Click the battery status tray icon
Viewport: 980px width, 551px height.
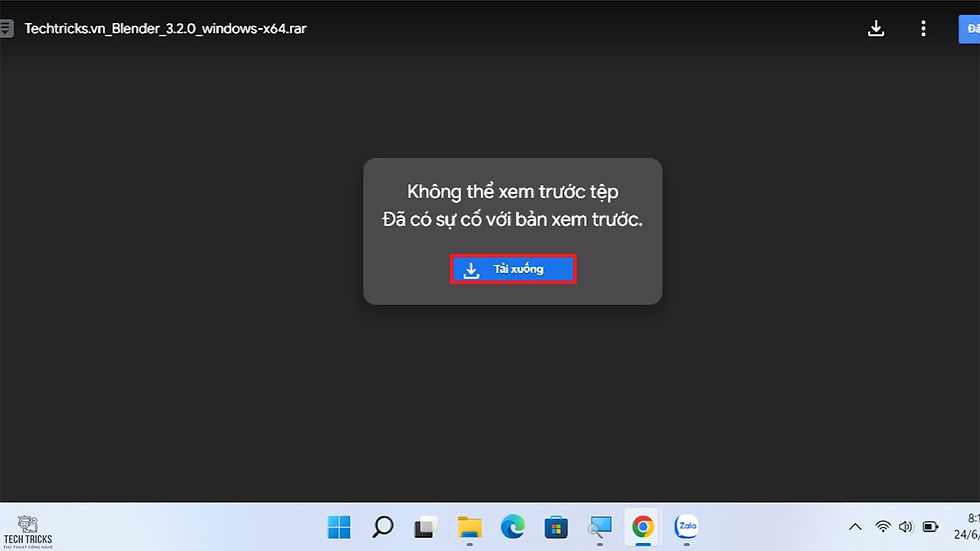(931, 527)
